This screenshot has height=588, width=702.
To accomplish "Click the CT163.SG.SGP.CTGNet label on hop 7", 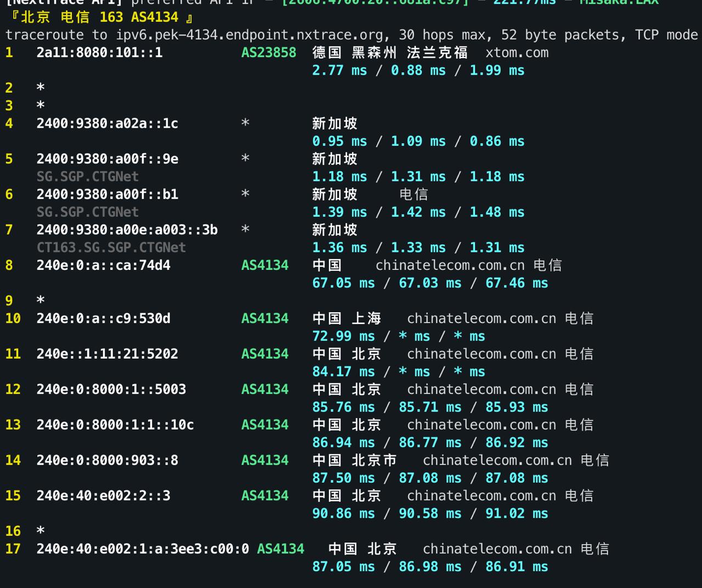I will click(x=111, y=247).
